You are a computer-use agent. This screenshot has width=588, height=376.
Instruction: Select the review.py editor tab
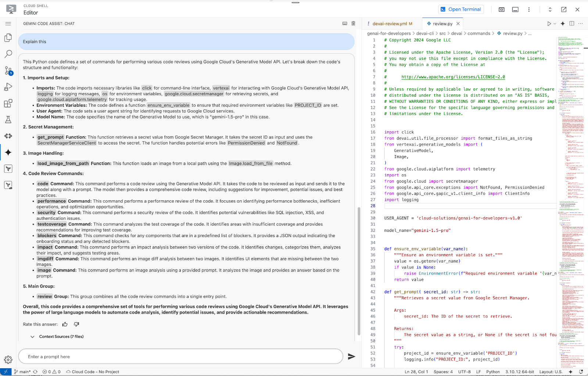point(442,24)
